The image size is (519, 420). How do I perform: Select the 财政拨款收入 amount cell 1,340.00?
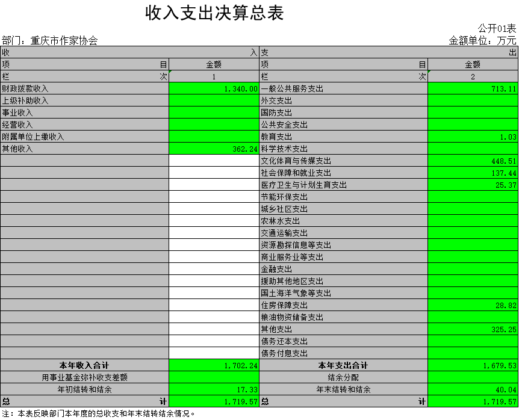(x=214, y=88)
